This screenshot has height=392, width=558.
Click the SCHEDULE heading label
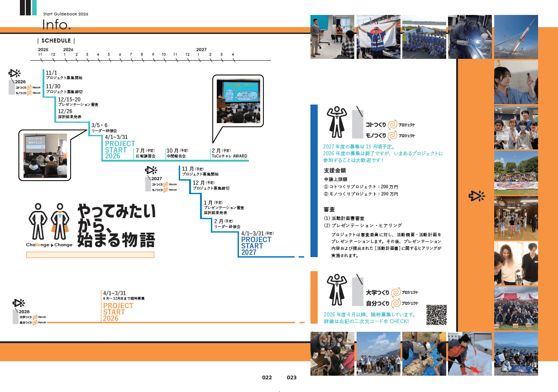(x=56, y=40)
